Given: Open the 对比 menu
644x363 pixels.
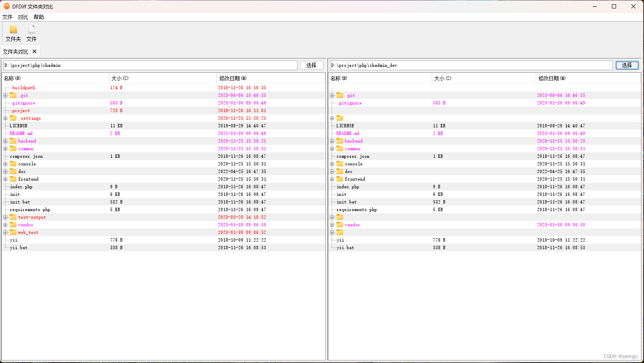Looking at the screenshot, I should (x=23, y=17).
